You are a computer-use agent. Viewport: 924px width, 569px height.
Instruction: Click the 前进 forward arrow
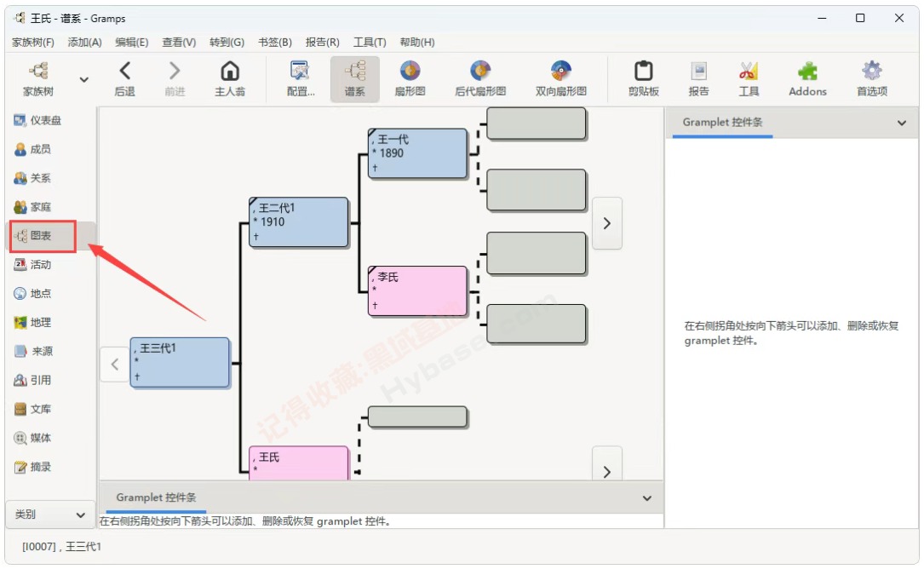point(175,79)
